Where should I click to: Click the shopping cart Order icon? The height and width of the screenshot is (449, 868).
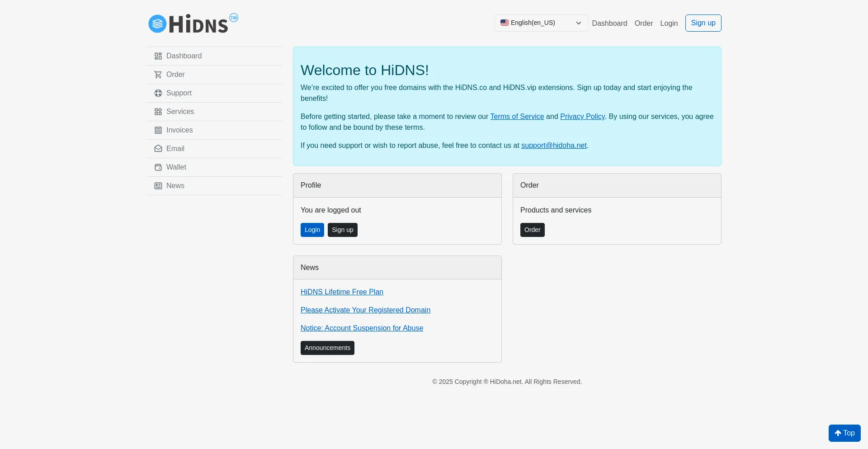pos(158,75)
